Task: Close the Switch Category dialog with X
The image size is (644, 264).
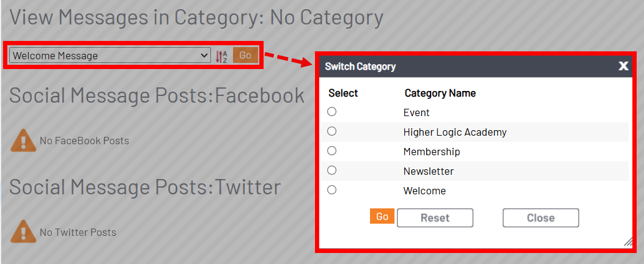Action: click(x=623, y=66)
